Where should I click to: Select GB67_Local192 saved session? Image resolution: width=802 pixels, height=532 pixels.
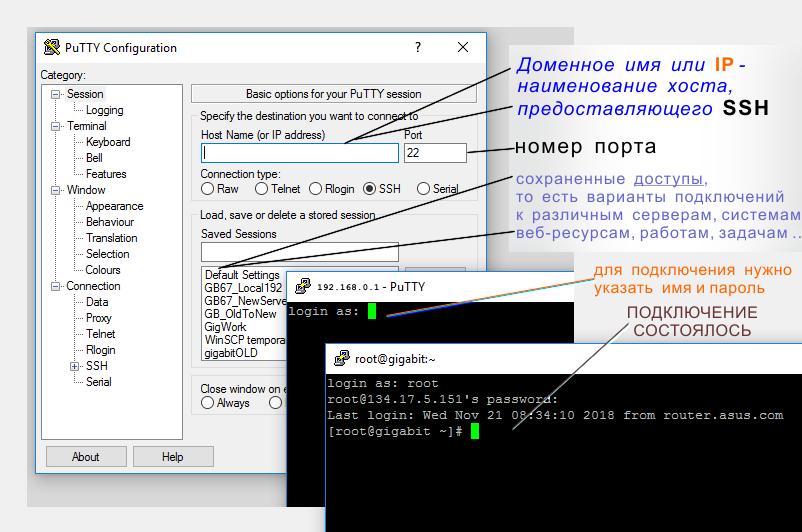[243, 288]
